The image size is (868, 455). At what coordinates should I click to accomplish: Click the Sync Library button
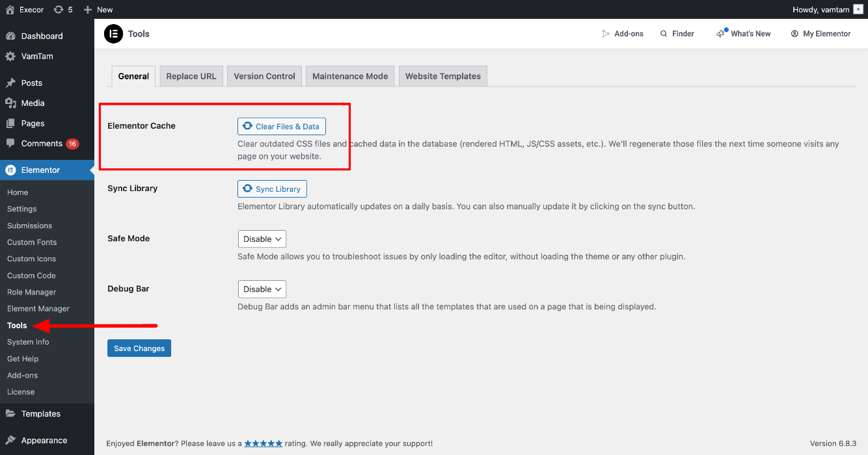click(x=272, y=188)
